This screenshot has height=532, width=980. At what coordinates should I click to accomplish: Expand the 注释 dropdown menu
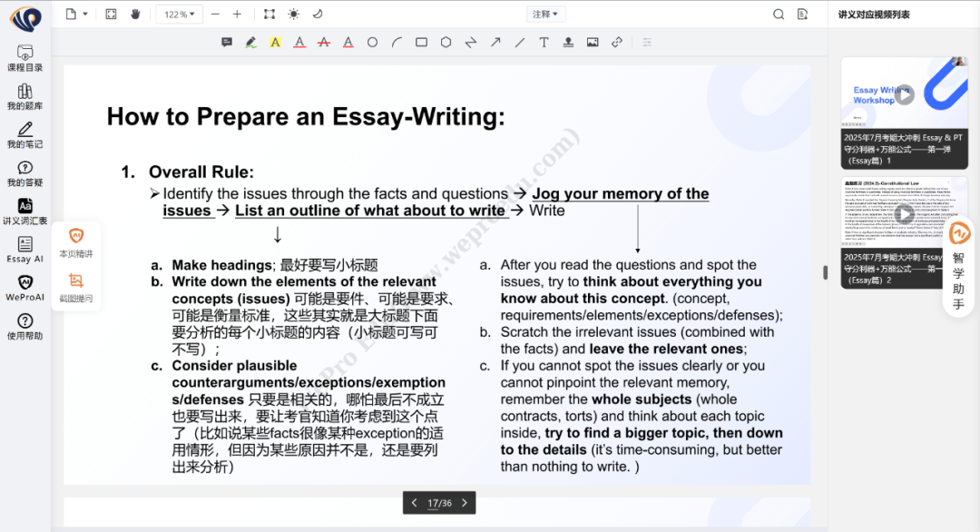[546, 15]
